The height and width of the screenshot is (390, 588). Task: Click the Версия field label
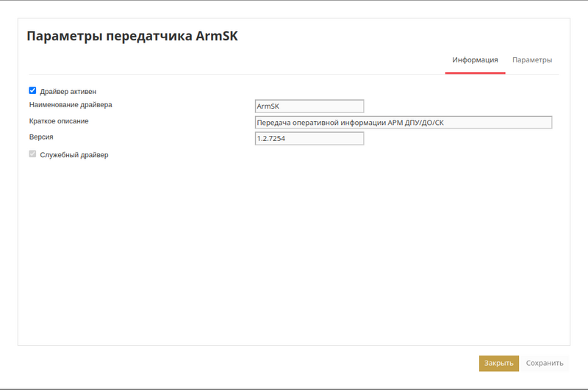pyautogui.click(x=41, y=137)
